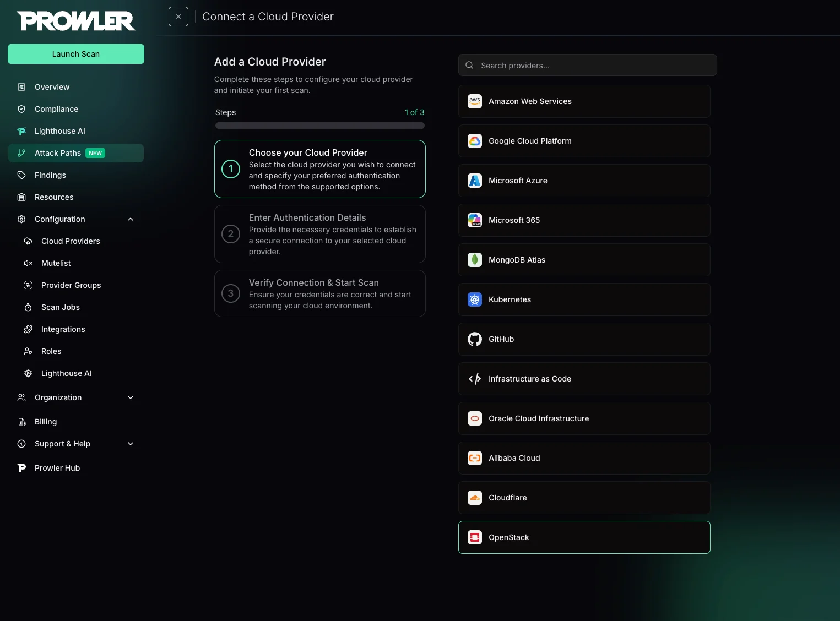Click the GitHub octocat logo
The width and height of the screenshot is (840, 621).
(x=475, y=339)
